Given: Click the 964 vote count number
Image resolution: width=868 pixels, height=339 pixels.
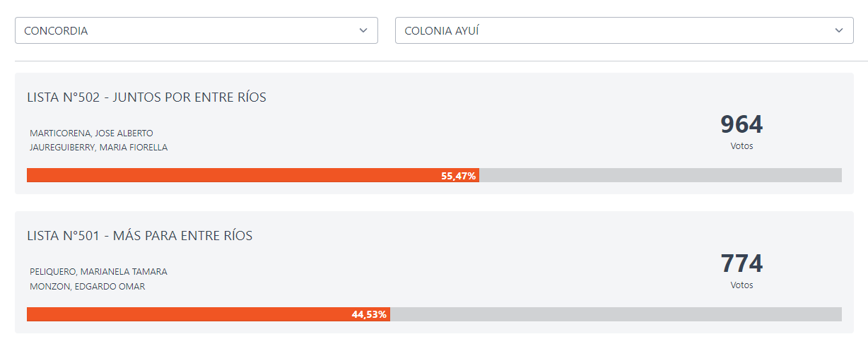Looking at the screenshot, I should [741, 124].
